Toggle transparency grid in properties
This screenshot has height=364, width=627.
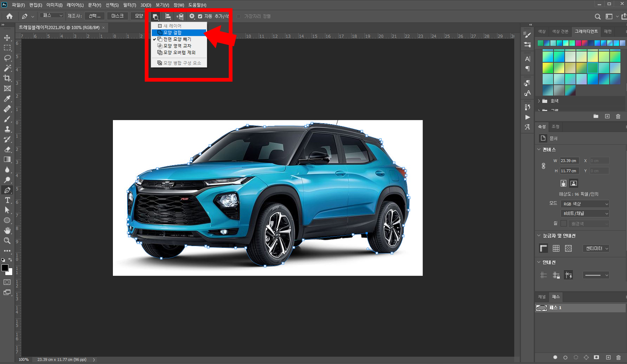click(568, 248)
